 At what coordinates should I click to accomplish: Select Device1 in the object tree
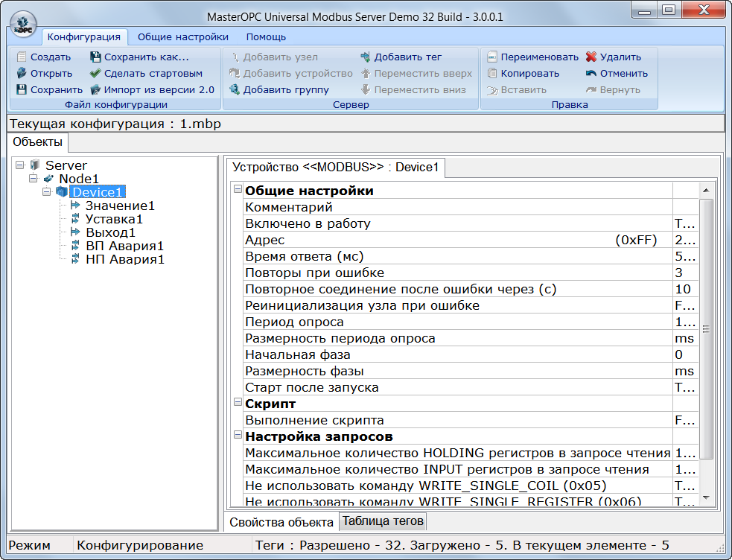(97, 192)
